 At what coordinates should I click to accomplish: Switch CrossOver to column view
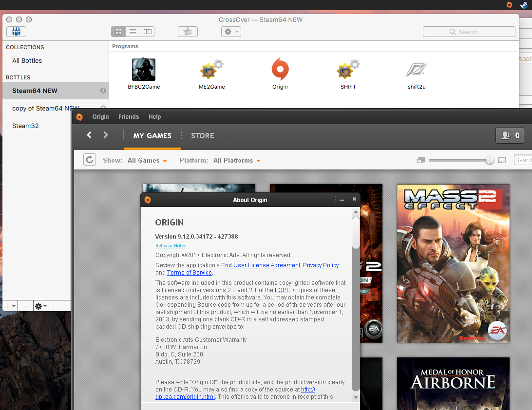147,32
